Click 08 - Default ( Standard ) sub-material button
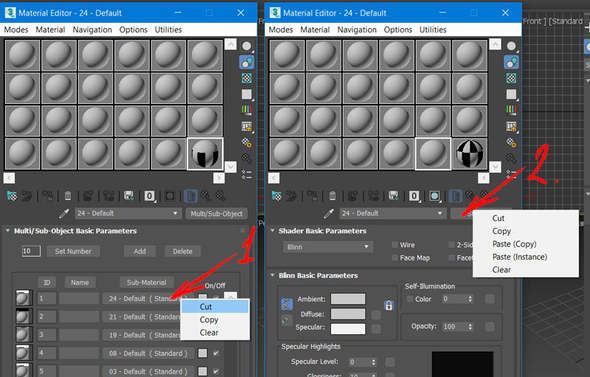 148,353
